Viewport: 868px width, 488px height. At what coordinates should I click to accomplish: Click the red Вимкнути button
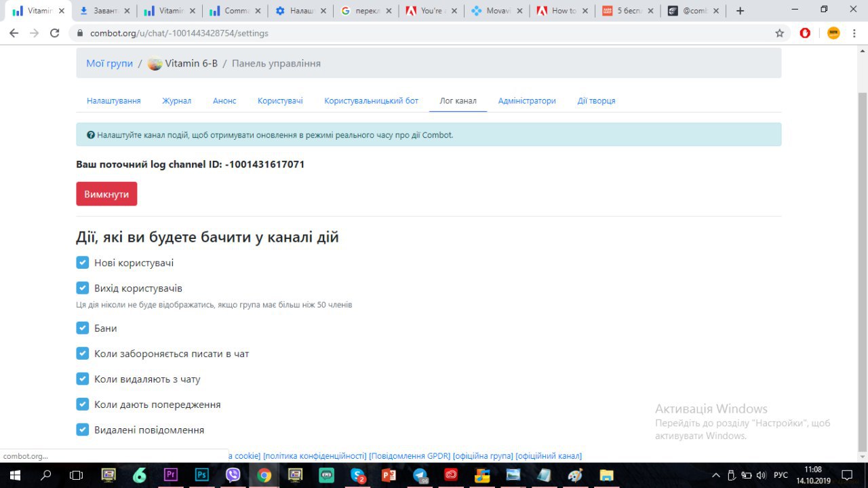point(106,194)
